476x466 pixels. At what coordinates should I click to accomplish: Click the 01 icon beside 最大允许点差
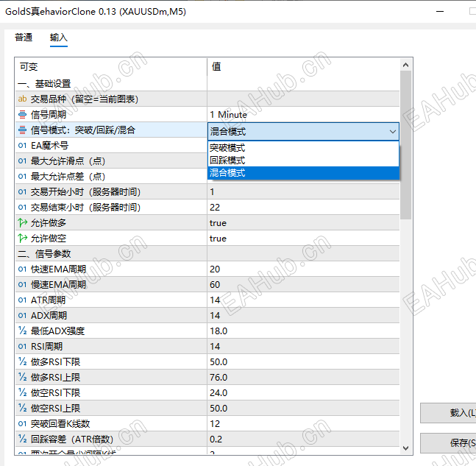pos(22,177)
